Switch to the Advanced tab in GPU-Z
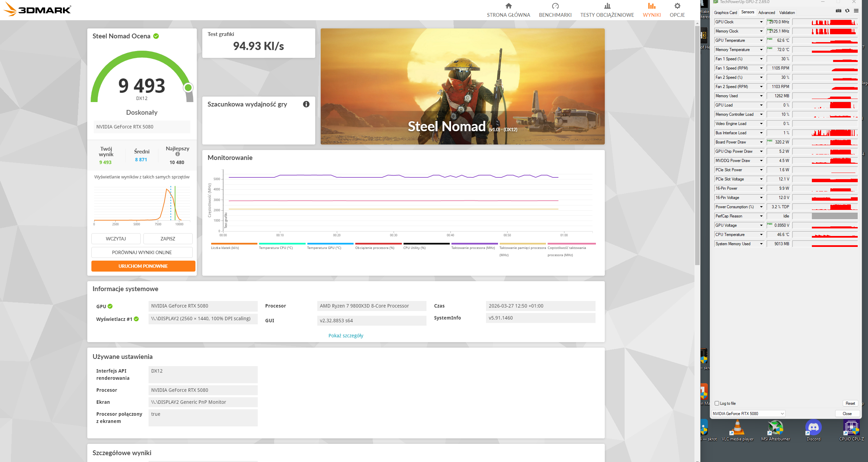 coord(766,13)
